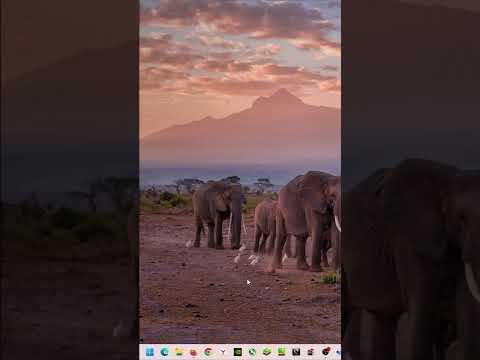Launch Microsoft Edge from the taskbar
The width and height of the screenshot is (480, 360).
coord(164,352)
